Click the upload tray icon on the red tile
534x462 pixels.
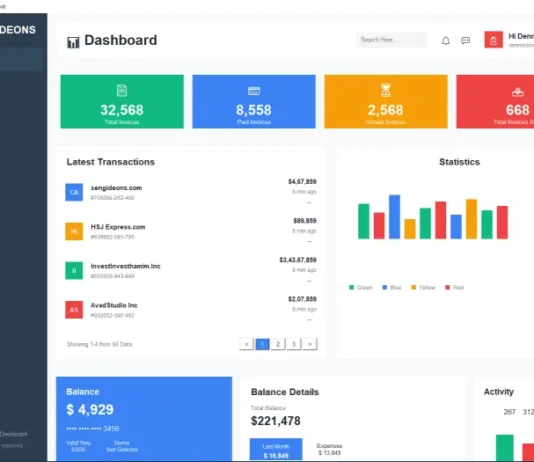coord(518,92)
